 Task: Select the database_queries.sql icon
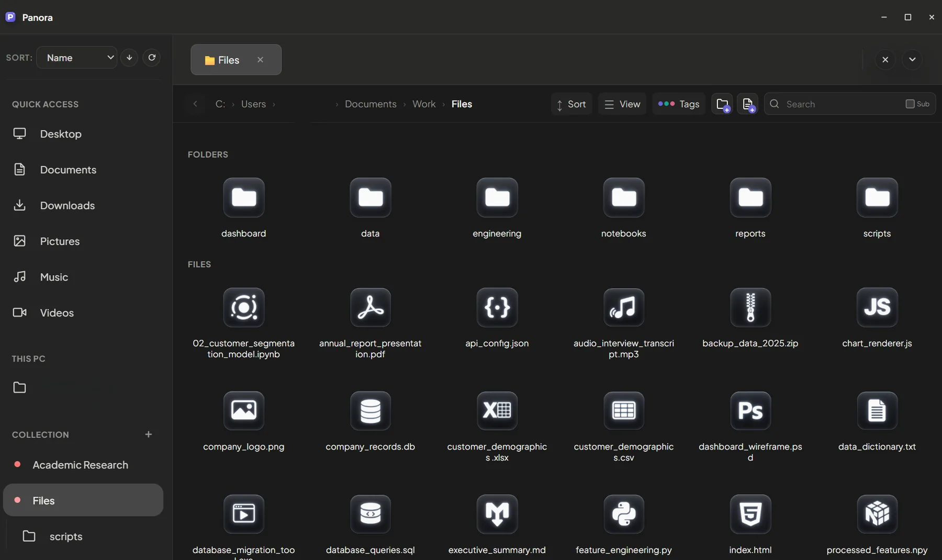pos(371,514)
